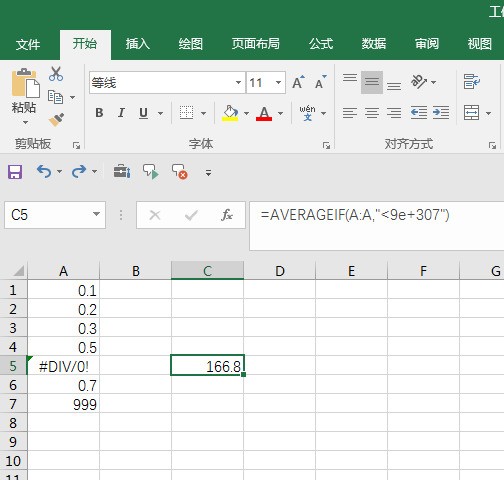Open the Paste options arrow
The image size is (504, 480).
point(25,122)
